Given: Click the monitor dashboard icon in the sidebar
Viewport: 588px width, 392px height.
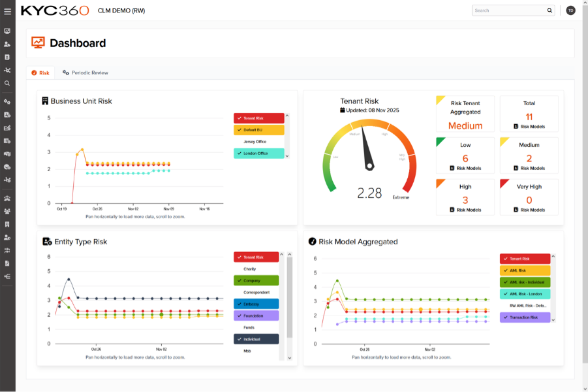Looking at the screenshot, I should 7,31.
